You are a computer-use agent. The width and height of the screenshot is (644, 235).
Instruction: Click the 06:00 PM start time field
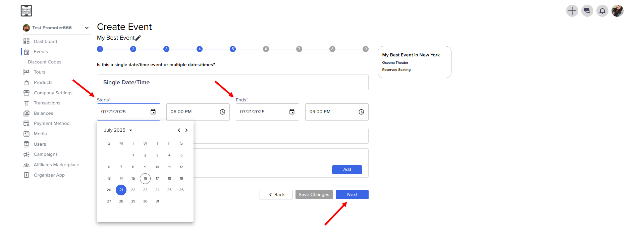click(x=198, y=112)
